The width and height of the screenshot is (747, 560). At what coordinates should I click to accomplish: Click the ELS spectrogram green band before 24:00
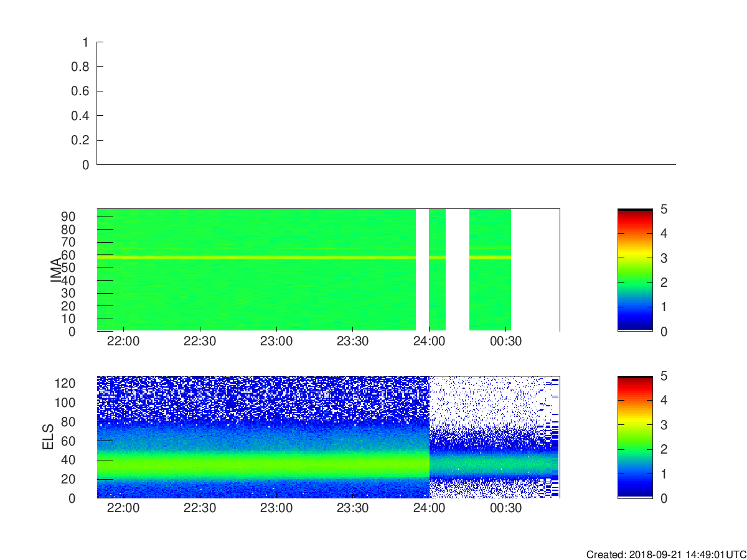coord(263,464)
